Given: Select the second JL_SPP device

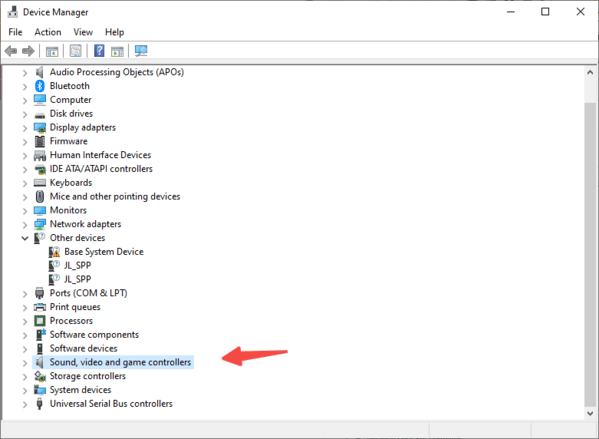Looking at the screenshot, I should pos(78,279).
